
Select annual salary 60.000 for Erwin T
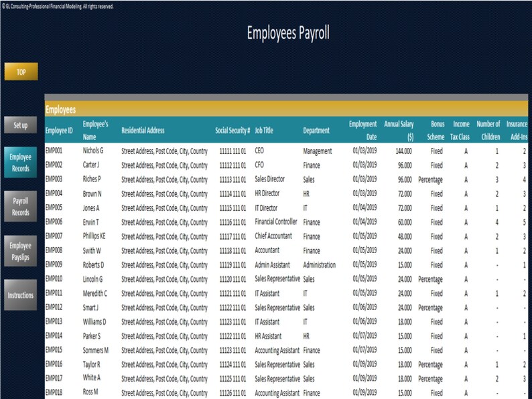point(405,222)
